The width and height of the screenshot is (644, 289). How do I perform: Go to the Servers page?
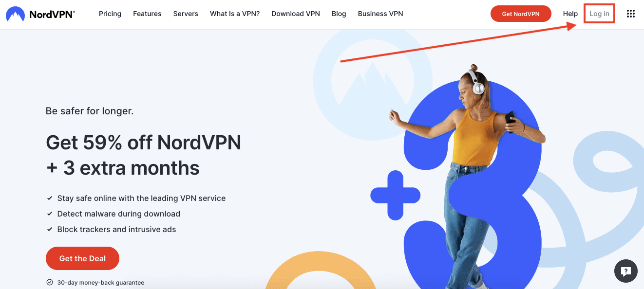click(186, 14)
